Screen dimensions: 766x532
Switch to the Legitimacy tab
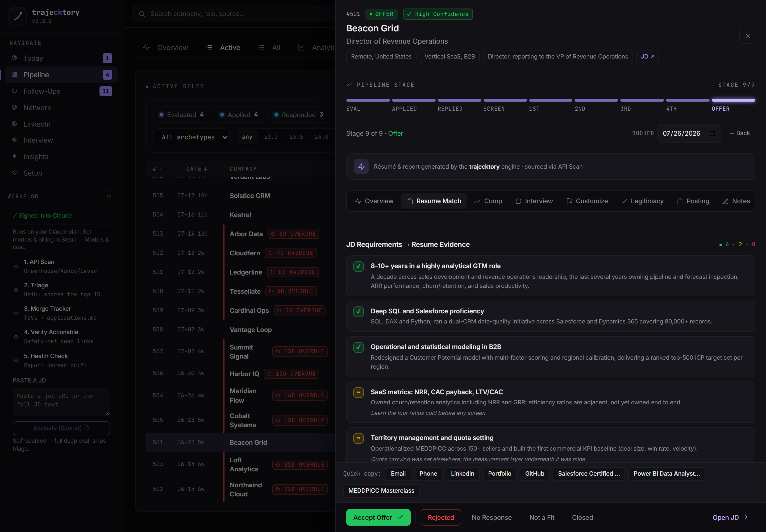coord(642,201)
